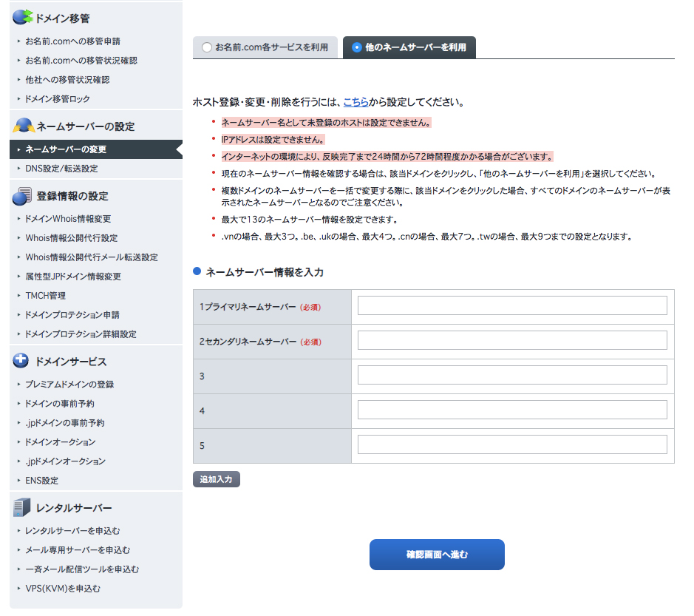Open 一斉メール配信ツールを申込む link

(x=82, y=569)
